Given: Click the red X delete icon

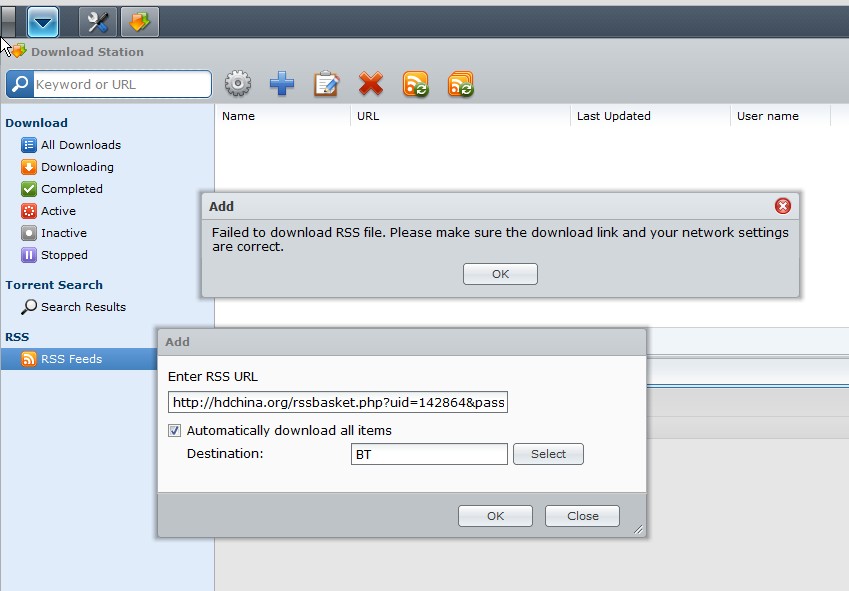Looking at the screenshot, I should 371,84.
